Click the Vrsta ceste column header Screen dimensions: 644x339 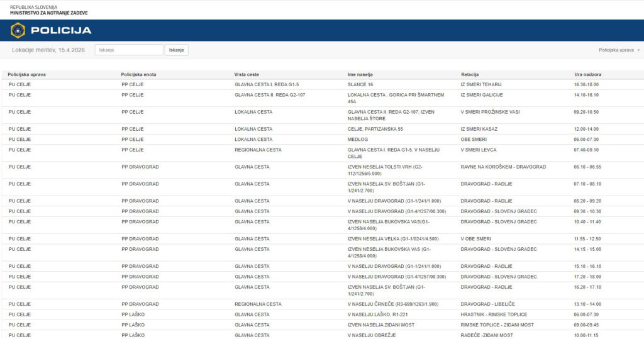point(247,74)
